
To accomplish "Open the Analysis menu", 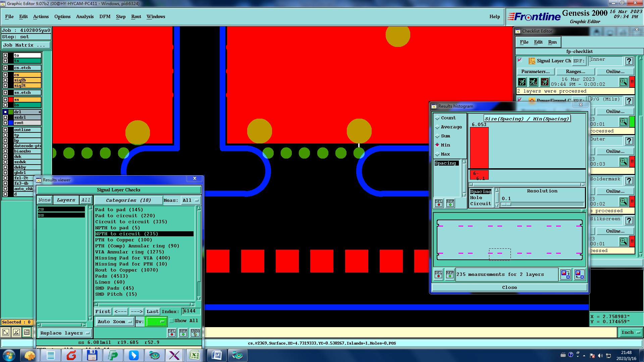I will click(x=85, y=16).
